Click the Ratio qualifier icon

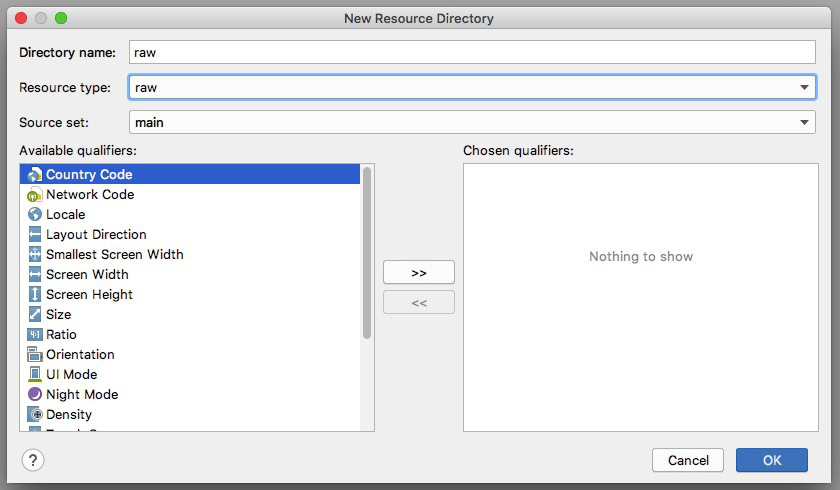(x=34, y=335)
